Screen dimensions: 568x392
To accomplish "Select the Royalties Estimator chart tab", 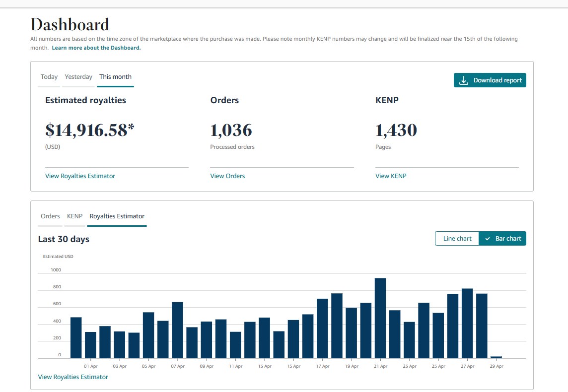I will (x=117, y=216).
